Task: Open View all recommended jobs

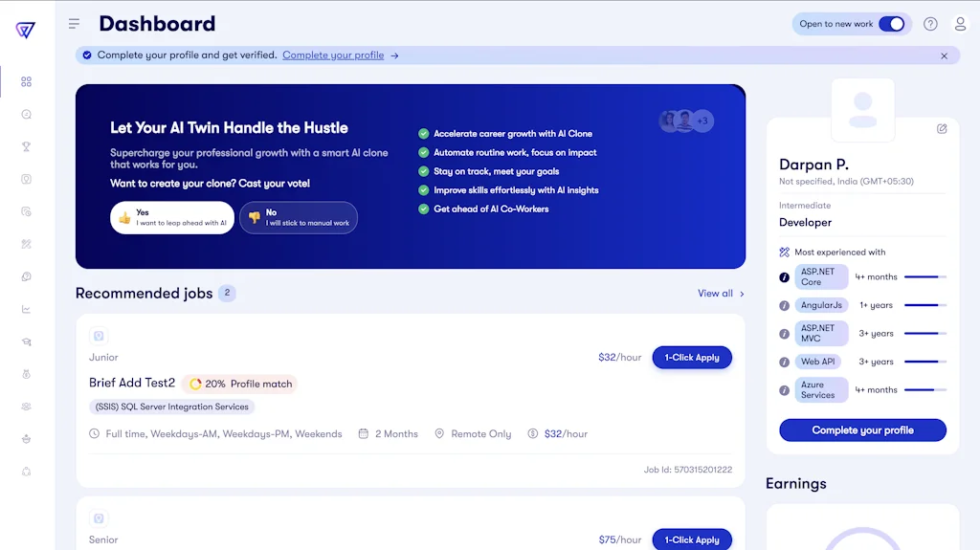Action: [x=721, y=294]
